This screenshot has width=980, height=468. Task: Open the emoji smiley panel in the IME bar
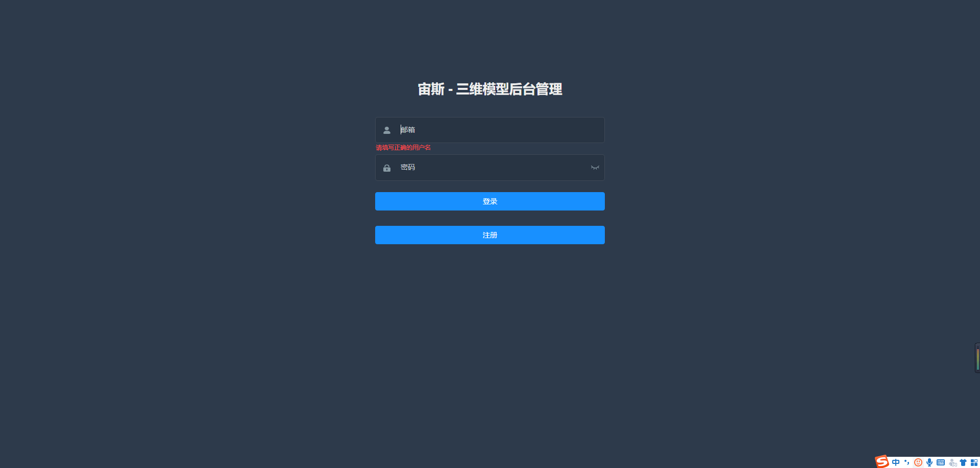point(918,462)
